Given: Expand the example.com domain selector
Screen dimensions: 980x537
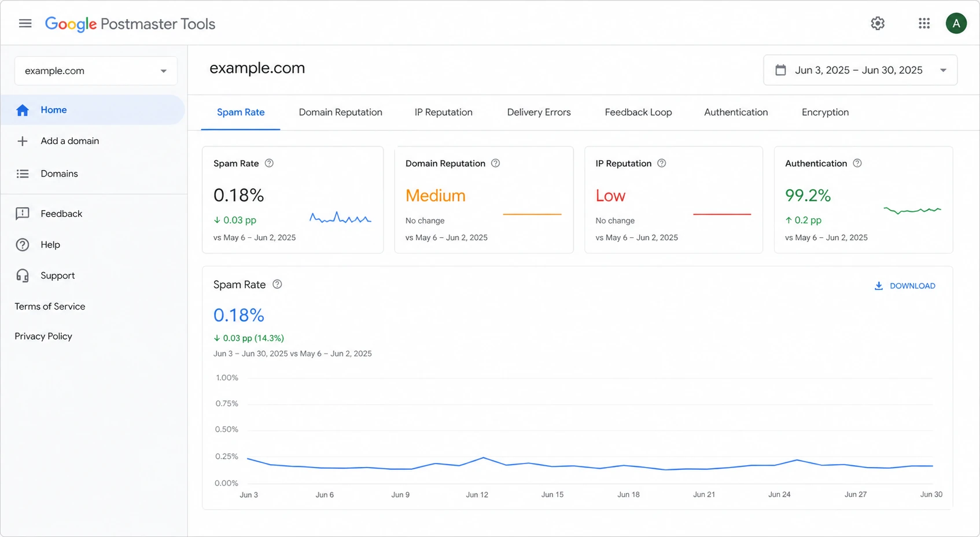Looking at the screenshot, I should click(x=96, y=71).
